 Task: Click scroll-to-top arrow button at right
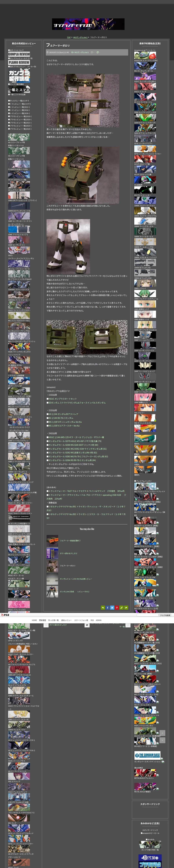click(163, 733)
